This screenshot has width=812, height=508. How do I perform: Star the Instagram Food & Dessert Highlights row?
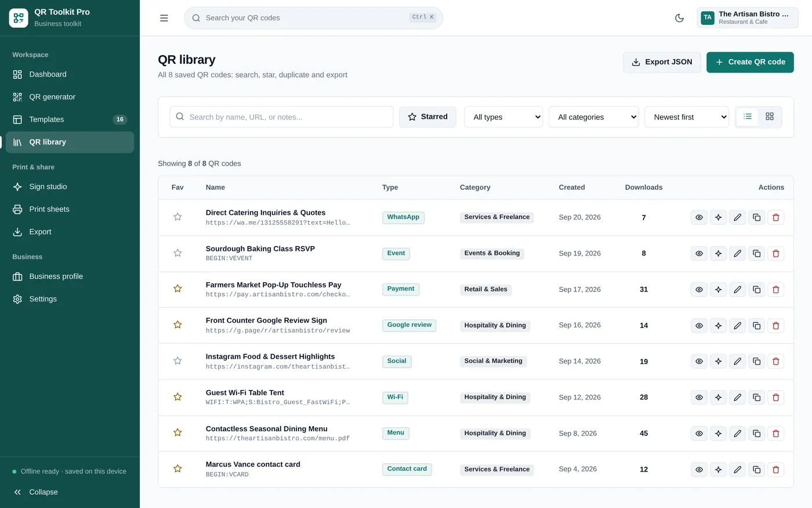pyautogui.click(x=177, y=361)
